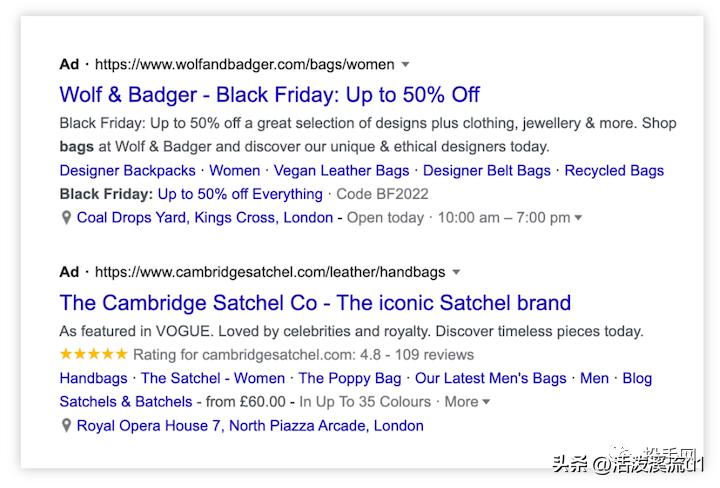Screen dimensions: 720x488
Task: Expand the opening hours dropdown arrow
Action: coord(578,218)
